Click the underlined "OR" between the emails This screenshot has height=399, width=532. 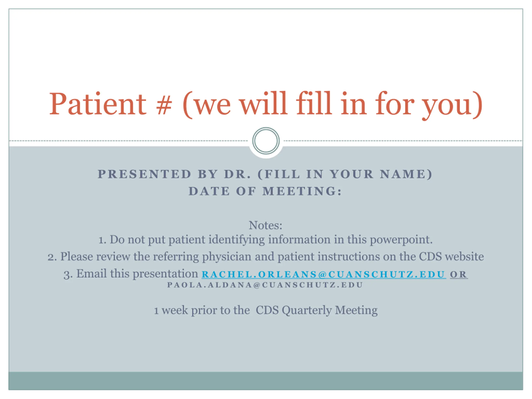458,275
